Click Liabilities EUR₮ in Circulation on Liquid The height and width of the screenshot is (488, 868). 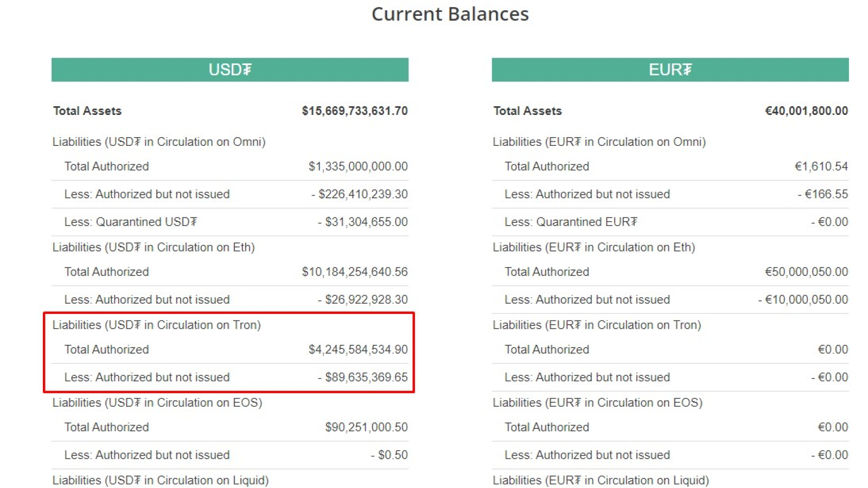pos(601,480)
